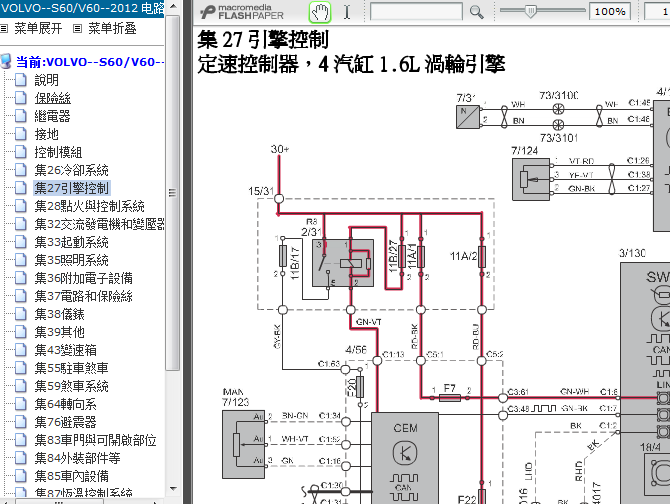Click the 菜单展开 expand icon
This screenshot has height=504, width=670.
click(x=4, y=29)
